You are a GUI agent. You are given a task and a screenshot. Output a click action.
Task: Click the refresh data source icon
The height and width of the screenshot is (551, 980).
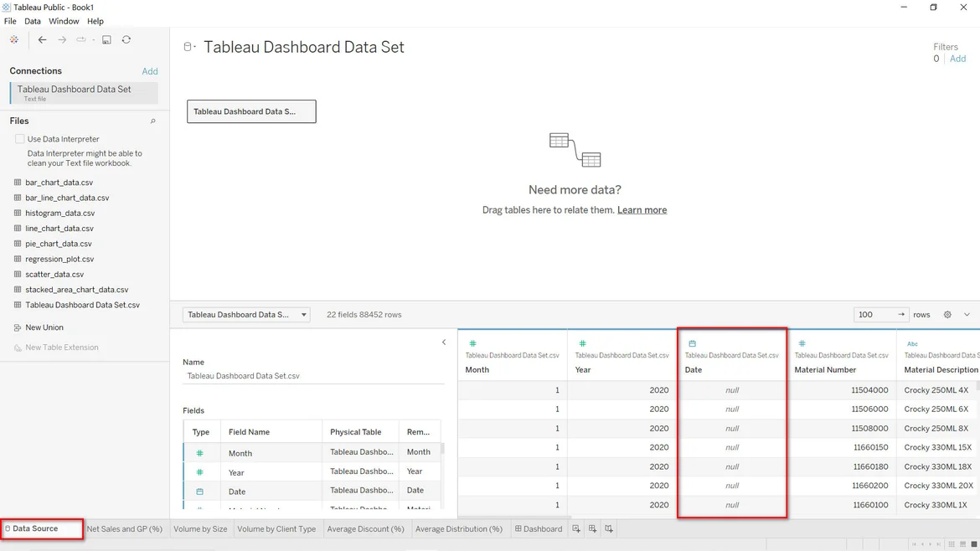126,39
